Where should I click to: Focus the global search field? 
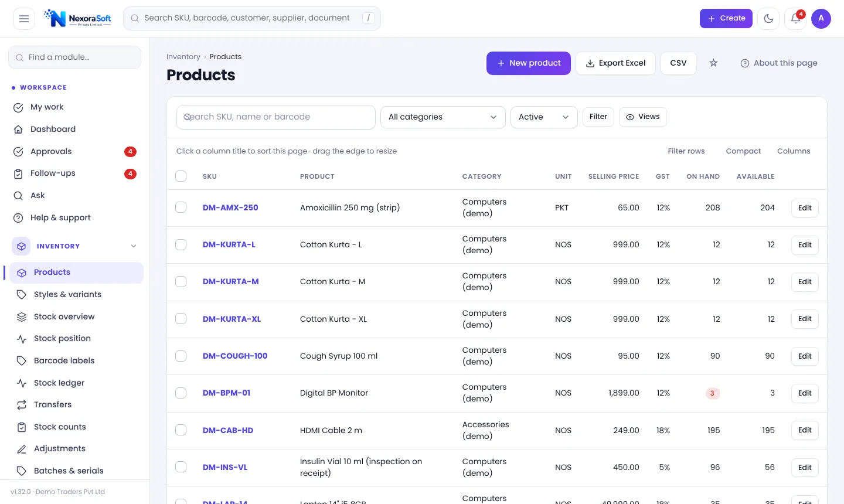pos(252,19)
